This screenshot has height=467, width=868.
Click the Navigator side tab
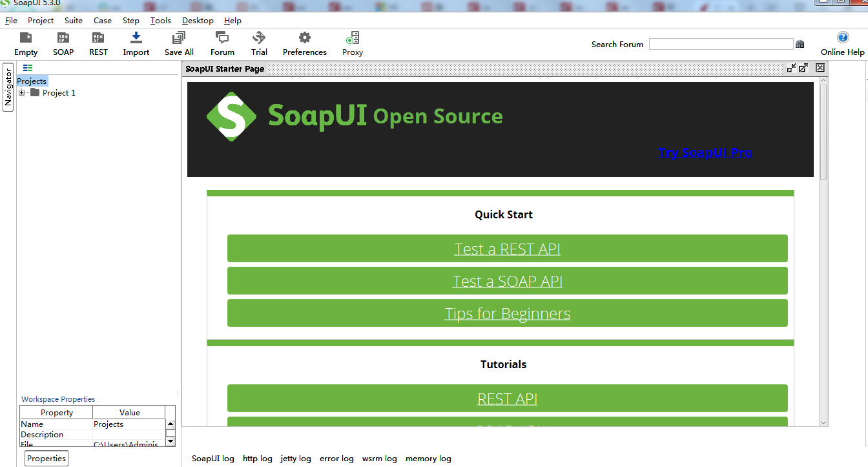[x=8, y=87]
